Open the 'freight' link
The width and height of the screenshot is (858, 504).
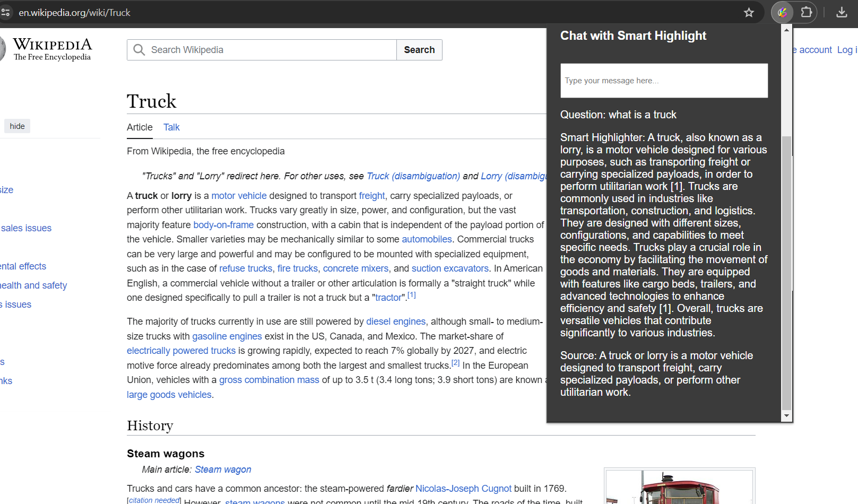[371, 196]
